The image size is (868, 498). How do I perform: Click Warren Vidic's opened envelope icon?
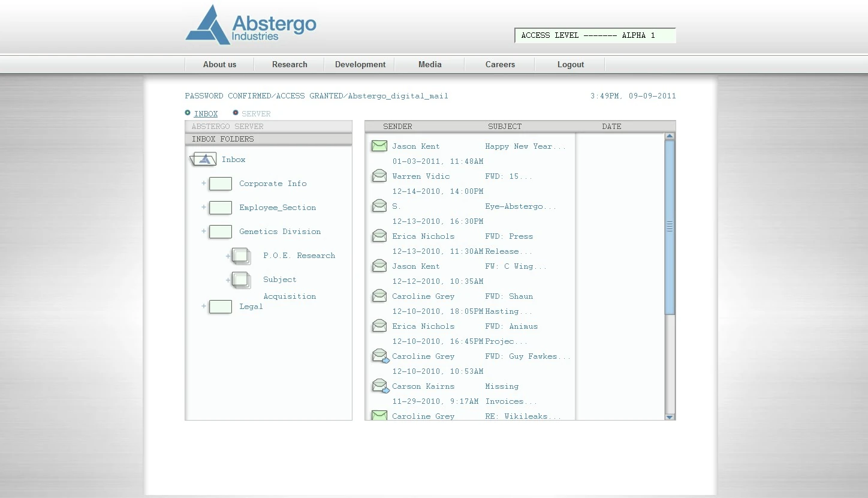379,175
